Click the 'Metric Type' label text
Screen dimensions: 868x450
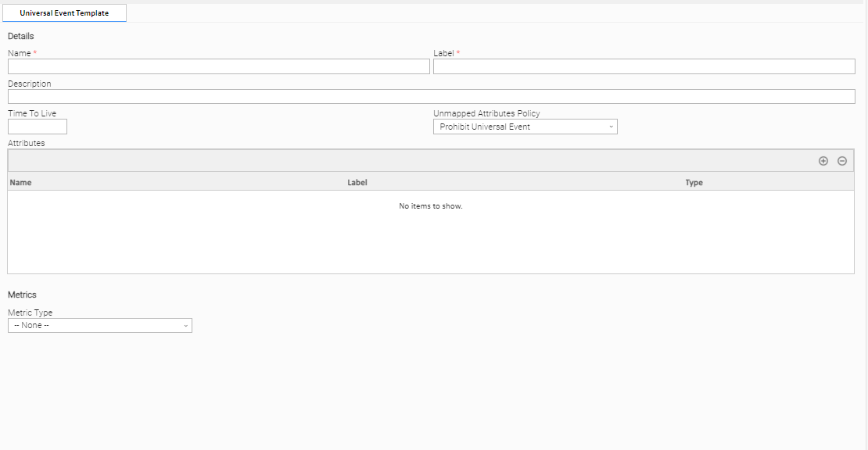point(30,312)
